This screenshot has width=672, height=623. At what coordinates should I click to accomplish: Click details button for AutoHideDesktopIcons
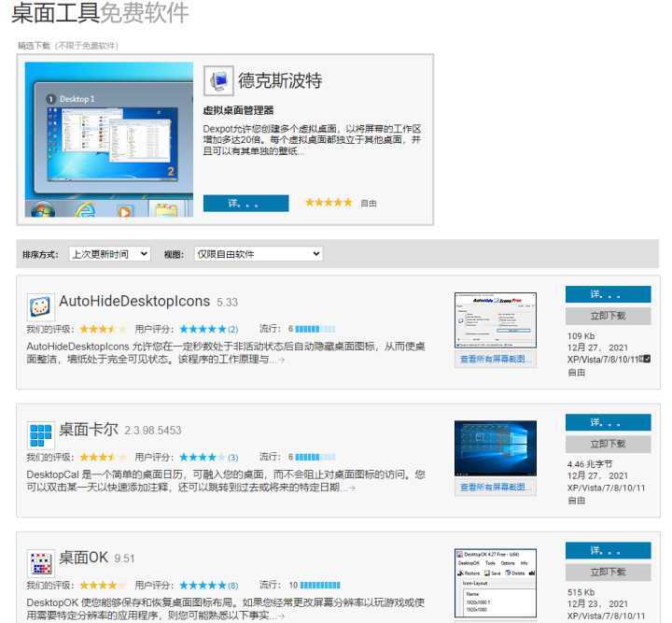(x=609, y=294)
